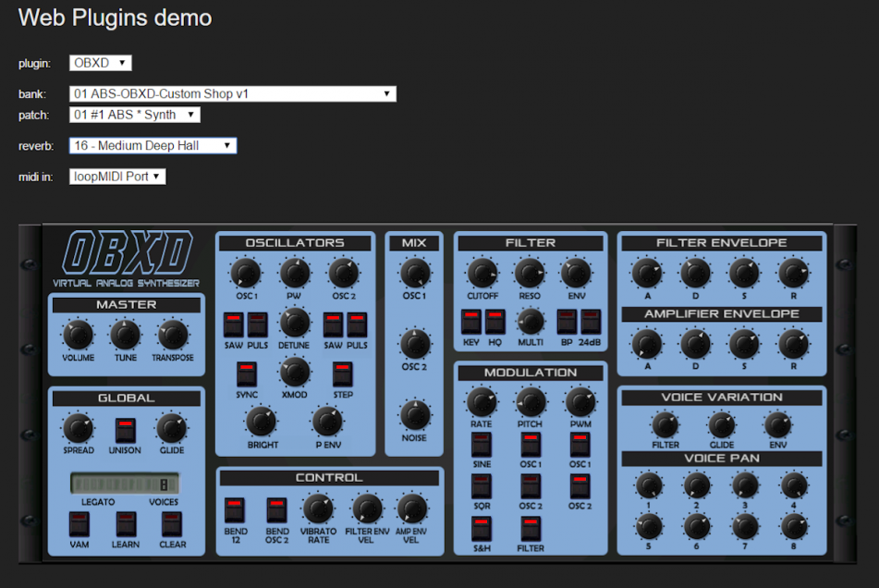
Task: Toggle the filter KEY switch
Action: 471,322
